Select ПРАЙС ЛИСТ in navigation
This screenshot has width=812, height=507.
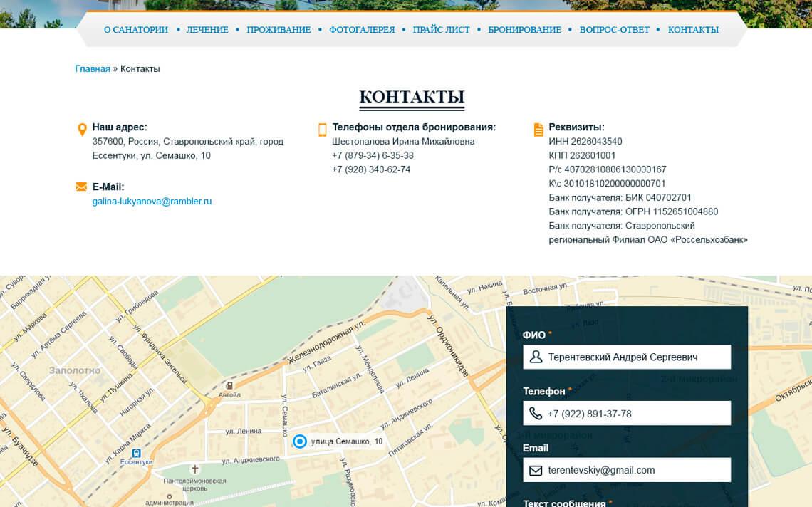click(442, 30)
